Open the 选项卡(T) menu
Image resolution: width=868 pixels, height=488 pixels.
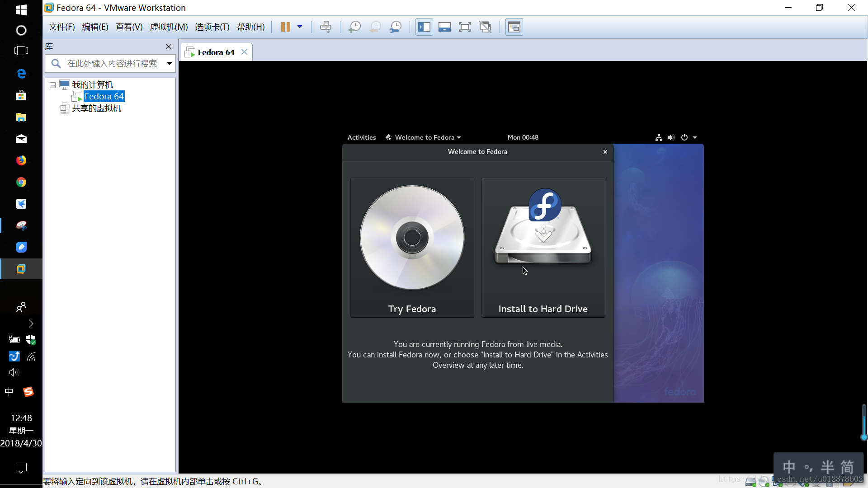click(212, 27)
